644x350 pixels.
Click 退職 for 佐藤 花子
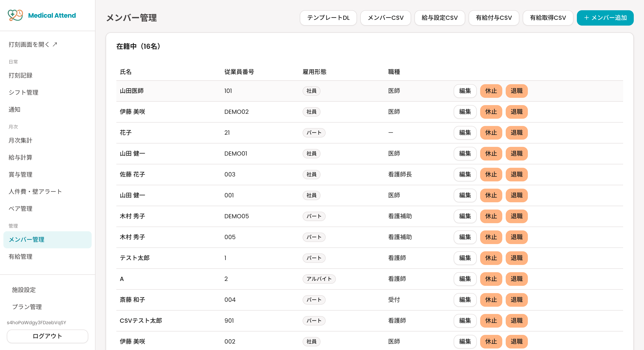[x=517, y=174]
